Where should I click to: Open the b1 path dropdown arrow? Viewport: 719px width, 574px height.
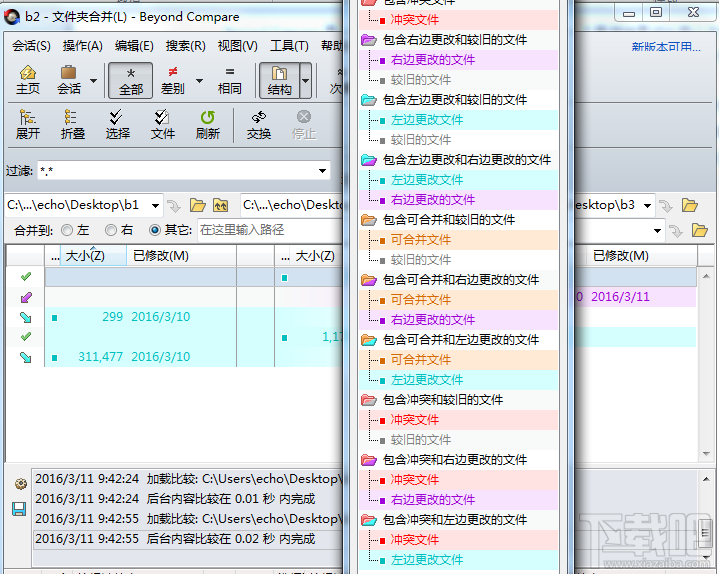[155, 205]
